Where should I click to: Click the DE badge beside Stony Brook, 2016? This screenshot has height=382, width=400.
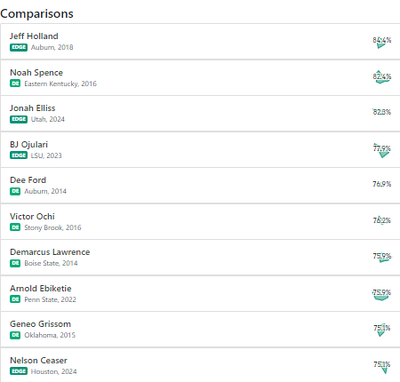[15, 227]
